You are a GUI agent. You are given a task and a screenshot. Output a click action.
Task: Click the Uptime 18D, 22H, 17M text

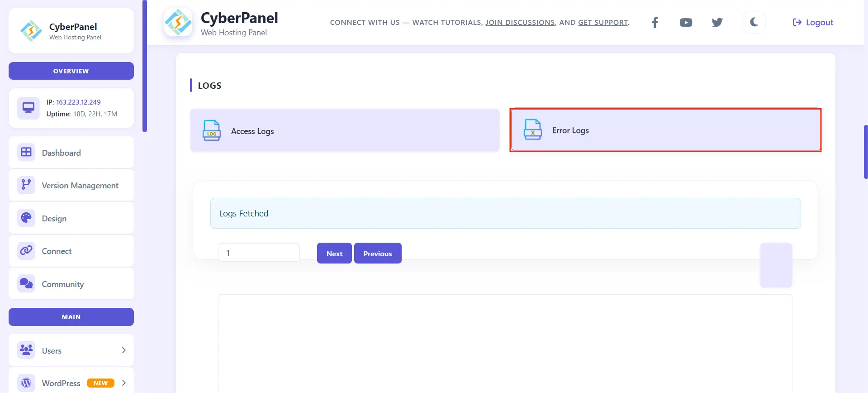tap(81, 114)
